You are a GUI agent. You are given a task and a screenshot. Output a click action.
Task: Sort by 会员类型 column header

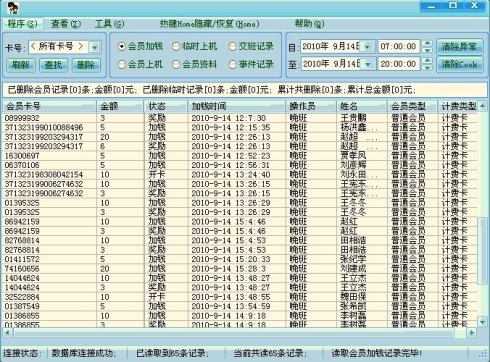pyautogui.click(x=412, y=106)
